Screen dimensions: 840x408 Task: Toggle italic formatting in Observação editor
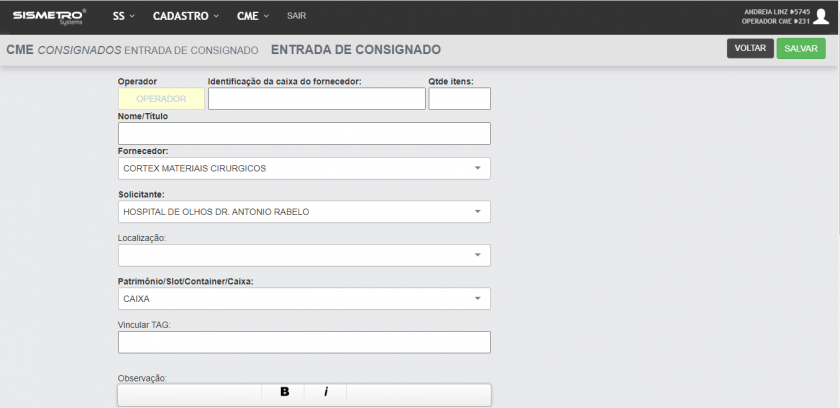coord(326,392)
